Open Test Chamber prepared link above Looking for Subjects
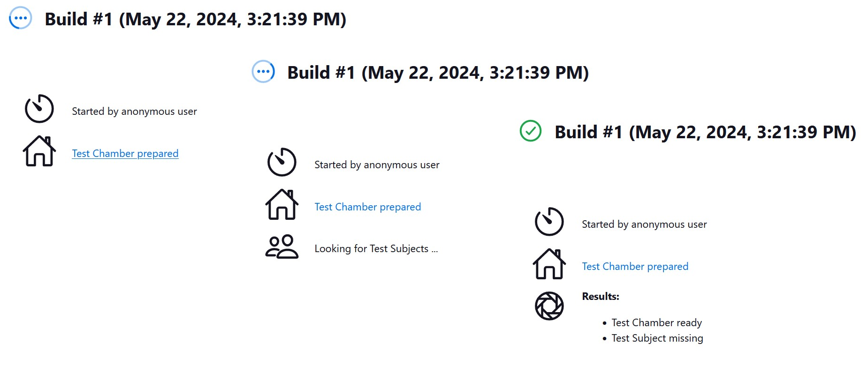The width and height of the screenshot is (868, 366). (367, 207)
